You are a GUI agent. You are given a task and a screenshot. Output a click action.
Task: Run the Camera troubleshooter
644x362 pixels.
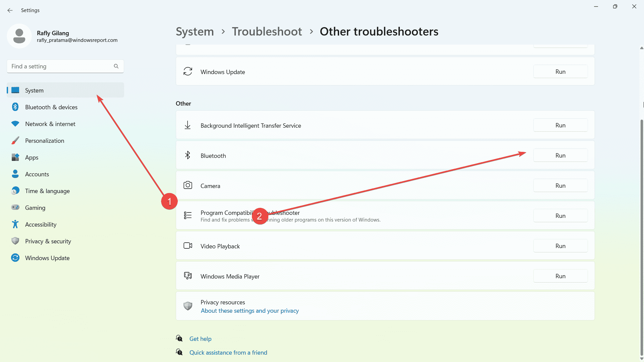point(560,185)
